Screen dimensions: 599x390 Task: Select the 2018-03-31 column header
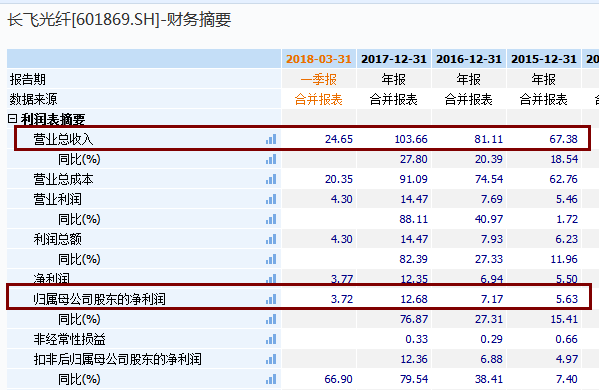pos(319,59)
